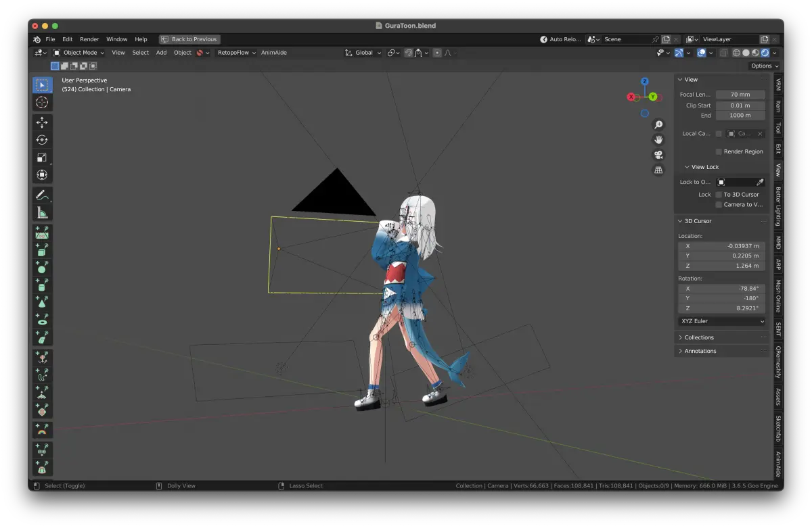This screenshot has width=812, height=528.
Task: Click the Auto Reload button
Action: coord(561,39)
